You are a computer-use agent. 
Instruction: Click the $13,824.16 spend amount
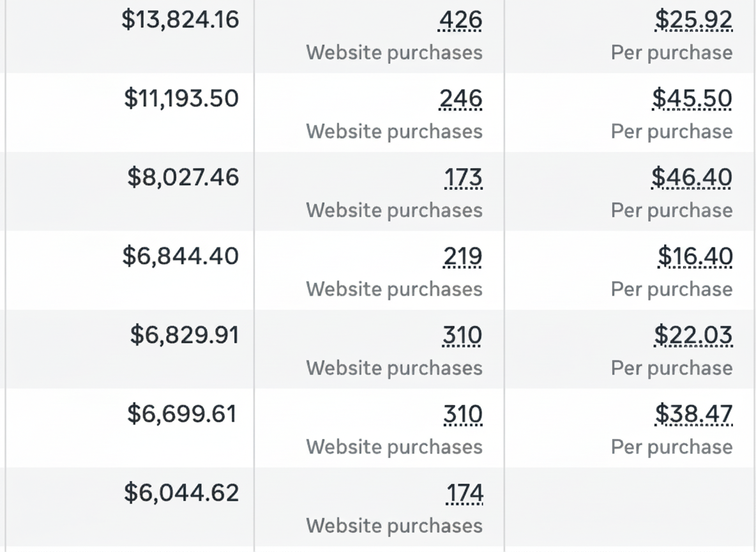180,20
